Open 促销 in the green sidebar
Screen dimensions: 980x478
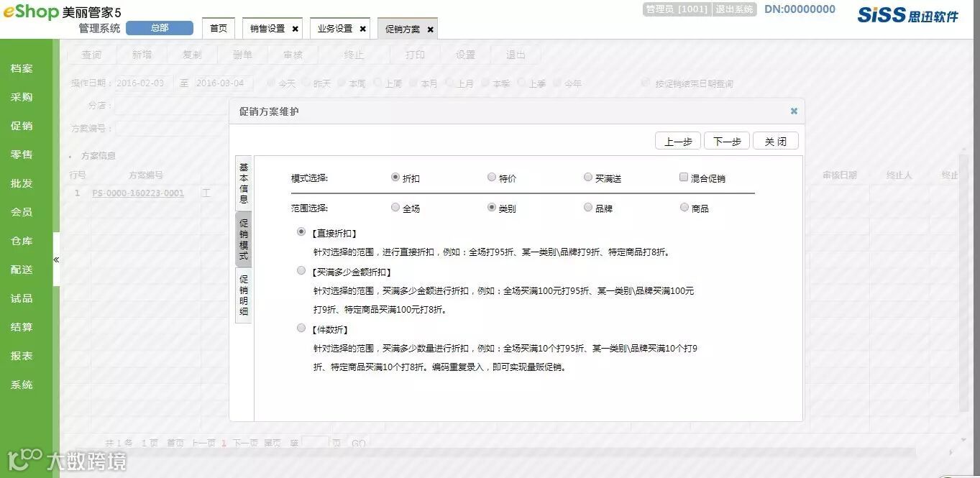22,126
